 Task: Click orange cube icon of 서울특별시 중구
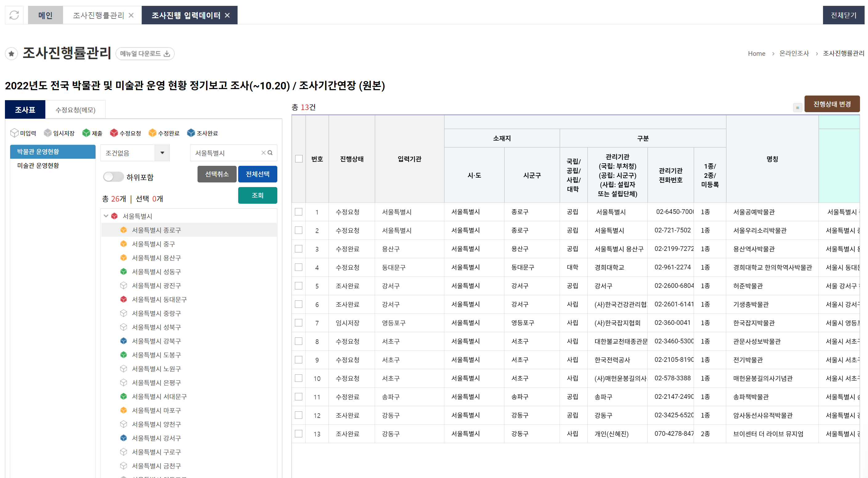tap(124, 244)
